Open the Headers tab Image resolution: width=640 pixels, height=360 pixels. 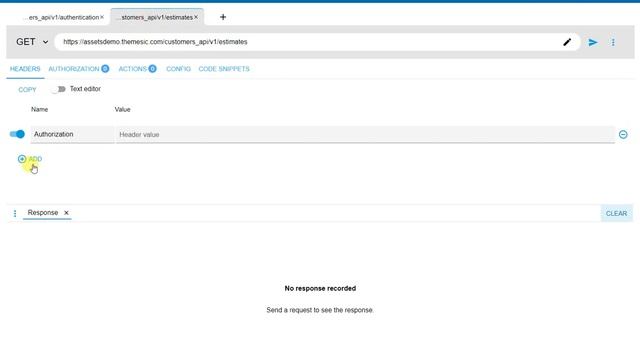[25, 69]
